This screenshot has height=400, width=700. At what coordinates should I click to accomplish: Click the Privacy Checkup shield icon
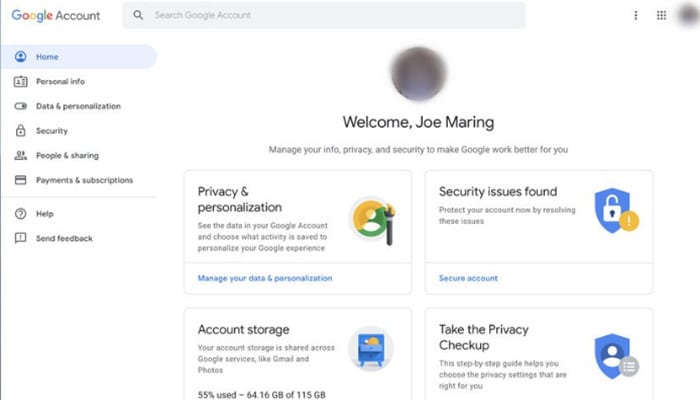point(616,356)
